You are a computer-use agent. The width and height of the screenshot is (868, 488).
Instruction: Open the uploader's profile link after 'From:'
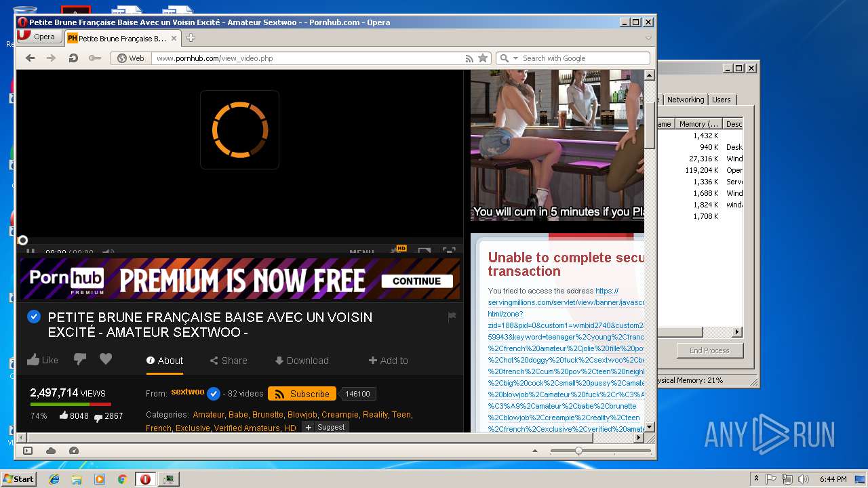point(188,392)
